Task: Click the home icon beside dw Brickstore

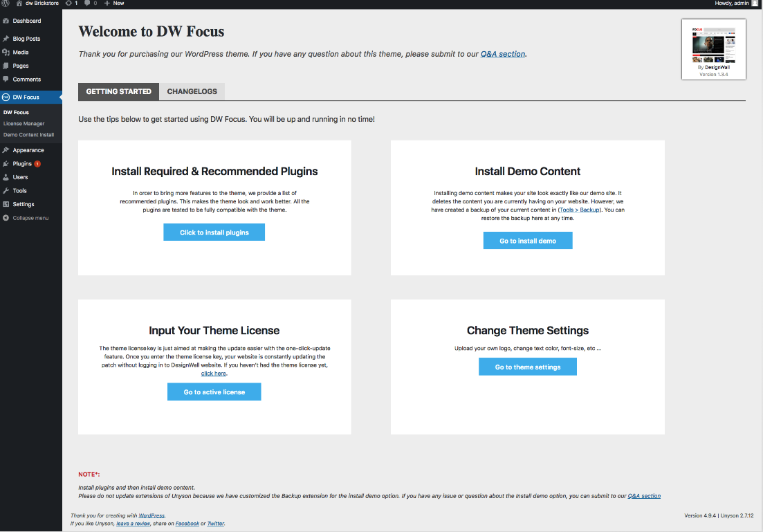Action: 19,3
